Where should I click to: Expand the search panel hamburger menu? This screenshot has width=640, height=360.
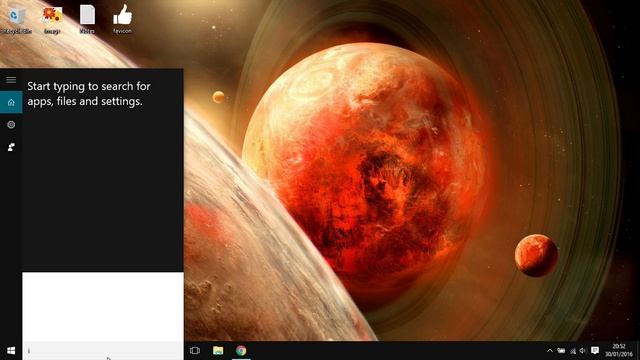pos(11,80)
